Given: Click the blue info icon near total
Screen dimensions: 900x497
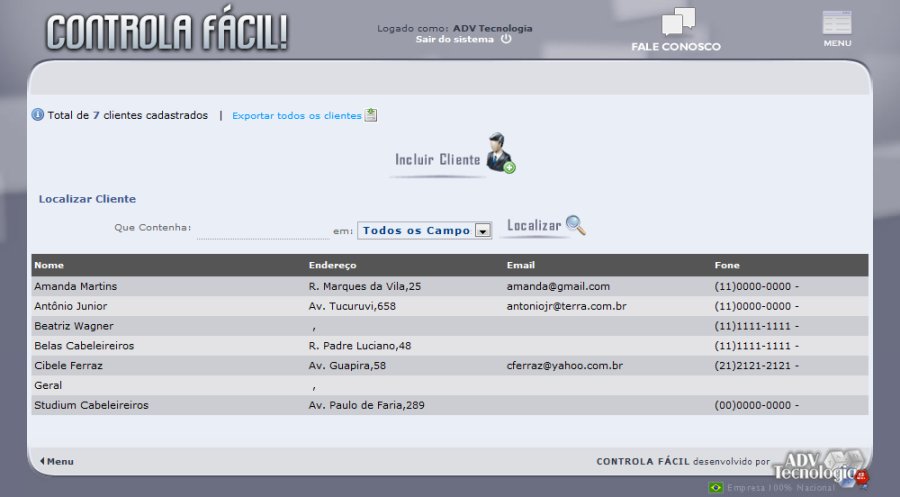Looking at the screenshot, I should [38, 115].
